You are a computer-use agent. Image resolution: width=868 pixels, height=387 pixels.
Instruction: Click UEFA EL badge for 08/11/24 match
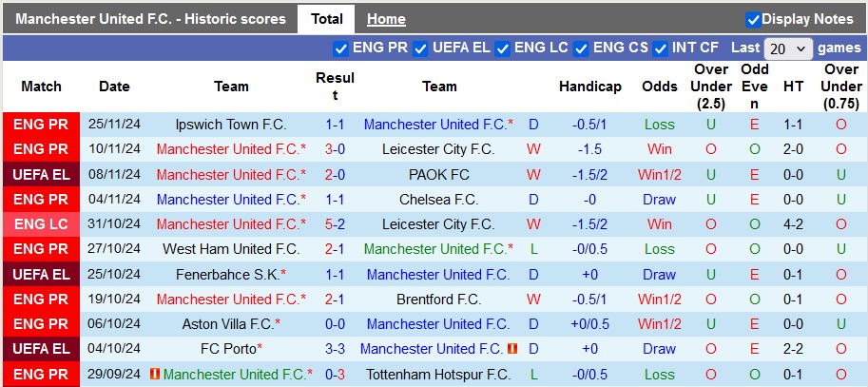(41, 174)
